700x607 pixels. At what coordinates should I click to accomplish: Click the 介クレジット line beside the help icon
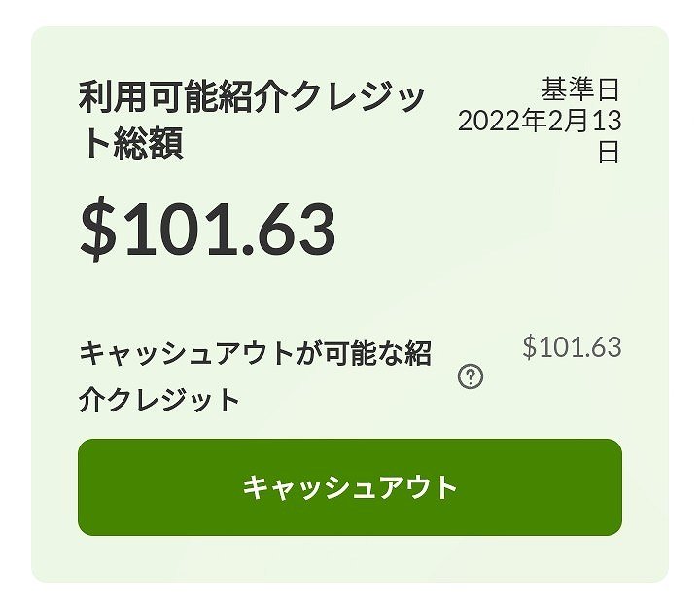158,400
